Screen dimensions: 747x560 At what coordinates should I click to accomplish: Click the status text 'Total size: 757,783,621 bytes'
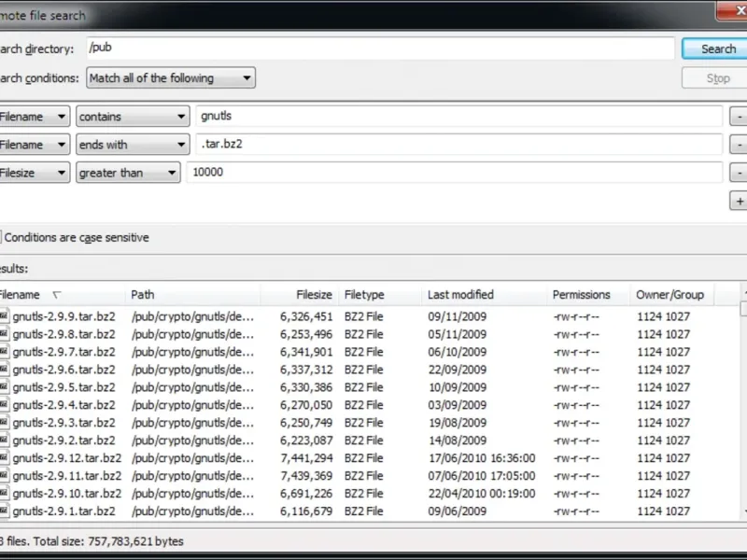(108, 541)
